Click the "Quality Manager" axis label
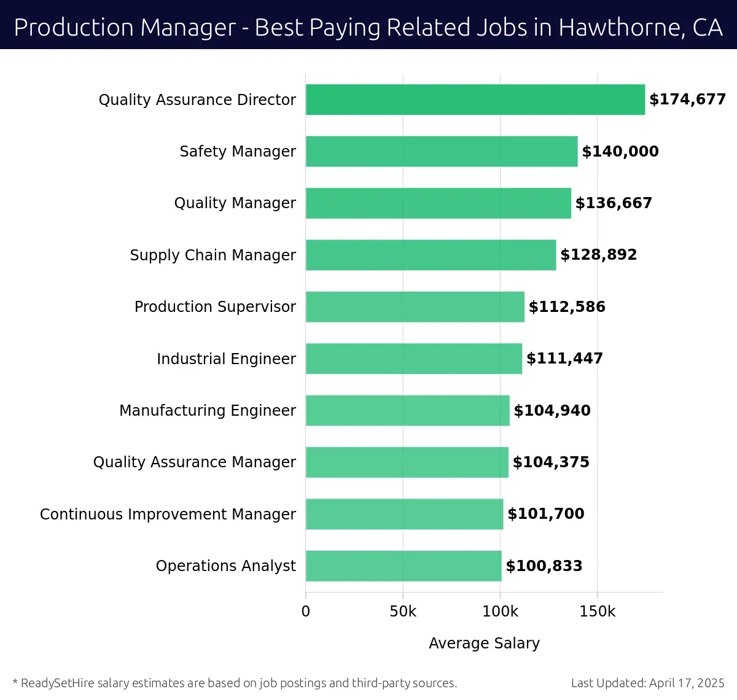Viewport: 737px width, 700px height. click(235, 203)
